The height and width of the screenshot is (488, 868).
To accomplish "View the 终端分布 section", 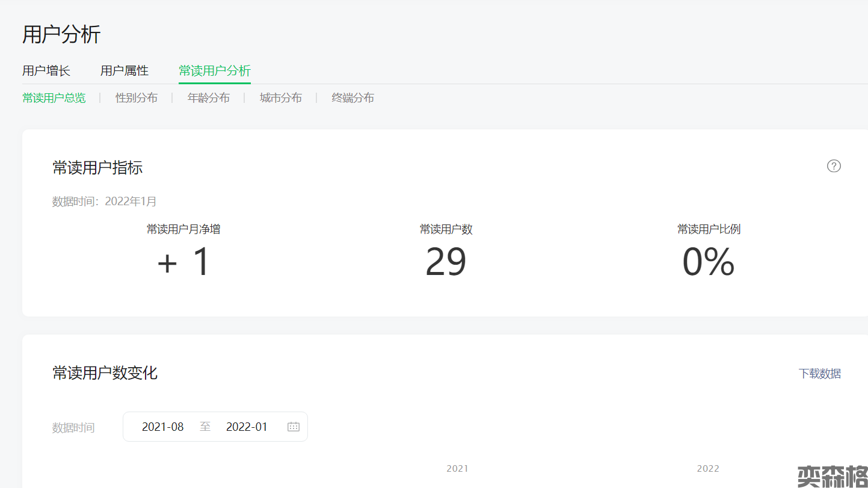I will (x=353, y=98).
